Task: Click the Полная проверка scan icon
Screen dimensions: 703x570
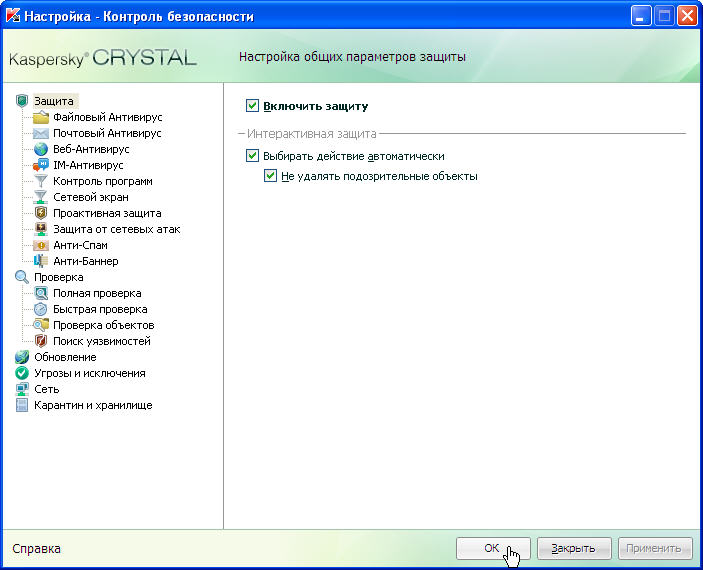Action: coord(40,293)
